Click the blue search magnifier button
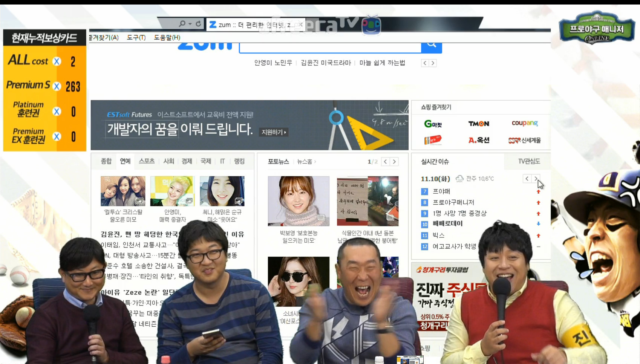The height and width of the screenshot is (364, 640). pyautogui.click(x=431, y=46)
